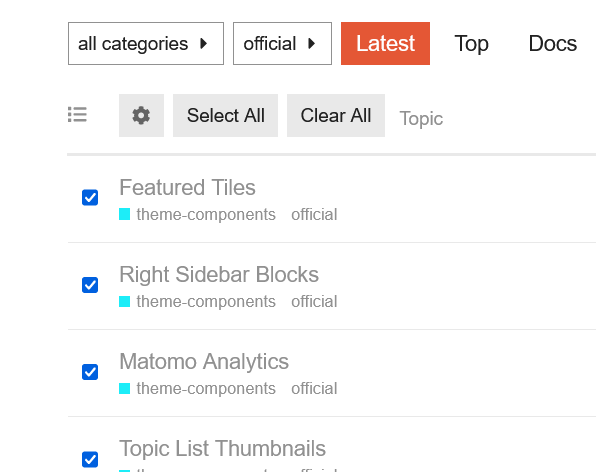The image size is (596, 472).
Task: Open bulk actions gear icon
Action: [141, 116]
